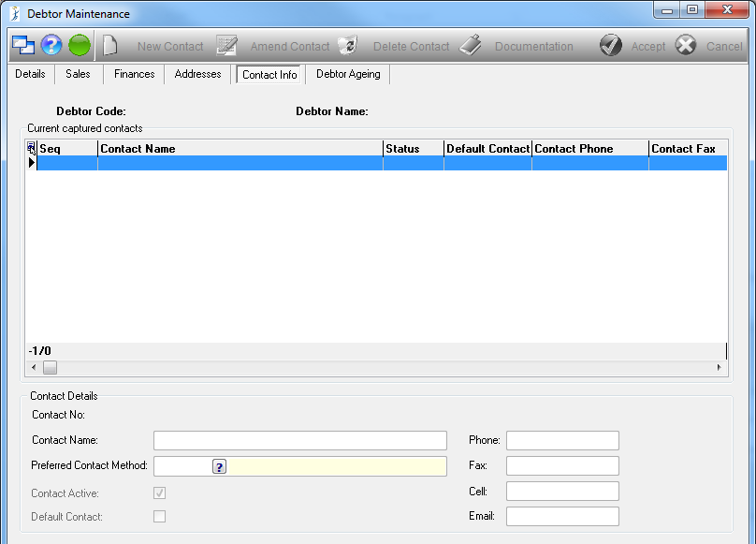756x544 pixels.
Task: Click the window switcher icon in toolbar
Action: click(23, 45)
